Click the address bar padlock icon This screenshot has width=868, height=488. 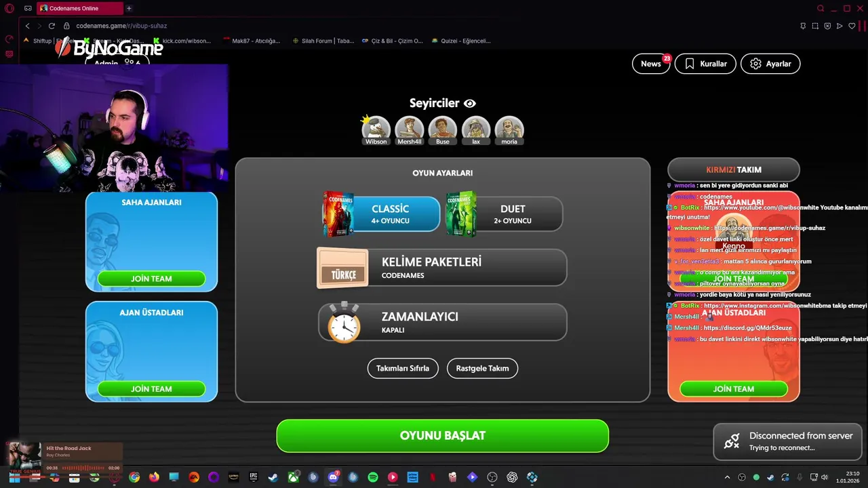pos(66,26)
